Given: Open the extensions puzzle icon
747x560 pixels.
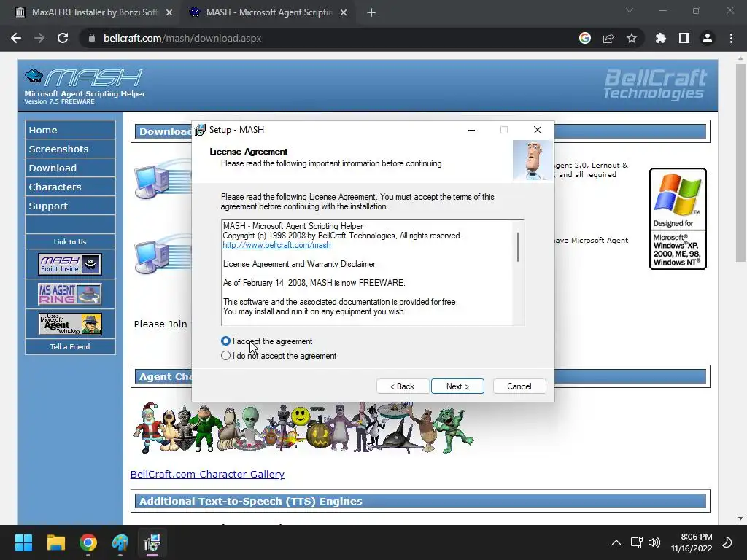Looking at the screenshot, I should 661,38.
